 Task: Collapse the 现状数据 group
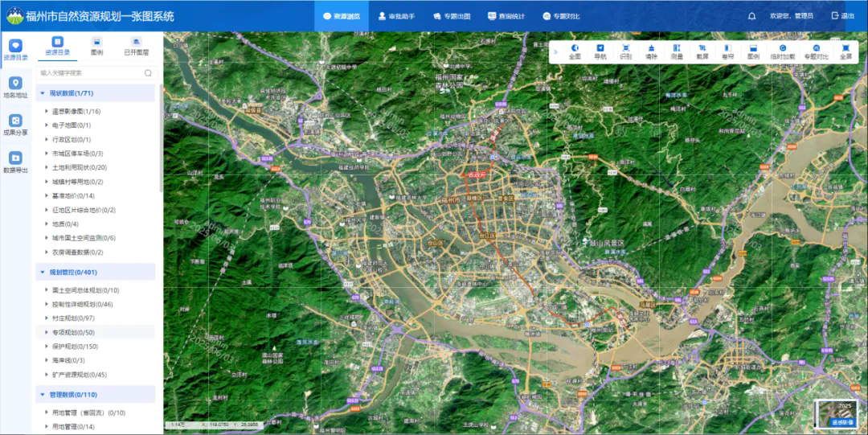click(x=42, y=93)
